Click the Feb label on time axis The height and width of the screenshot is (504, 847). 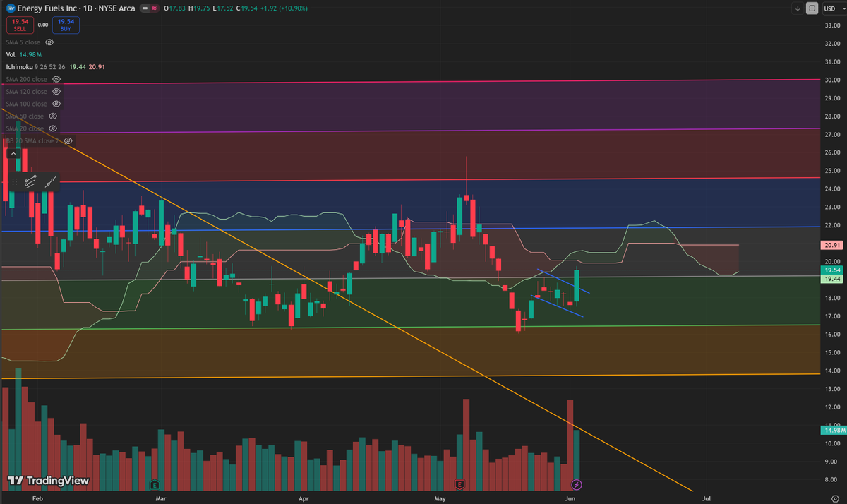pos(38,497)
